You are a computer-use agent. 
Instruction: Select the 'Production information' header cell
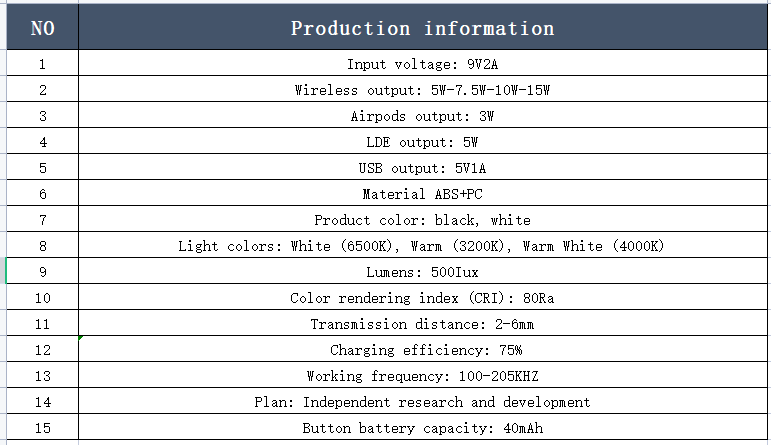(x=423, y=27)
